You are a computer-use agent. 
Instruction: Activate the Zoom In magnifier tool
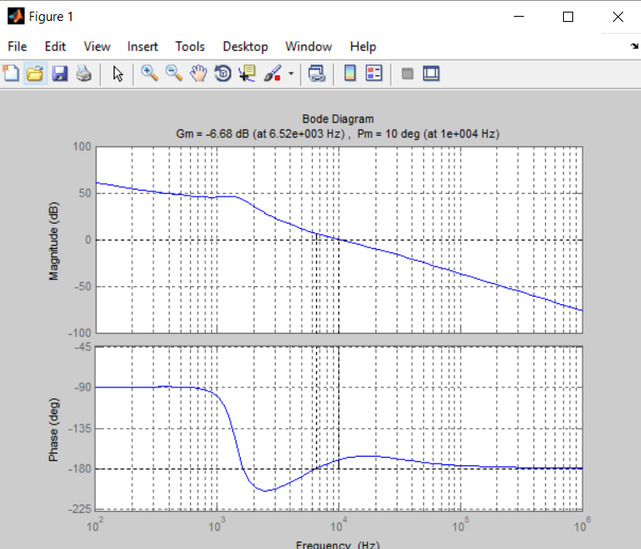(150, 73)
